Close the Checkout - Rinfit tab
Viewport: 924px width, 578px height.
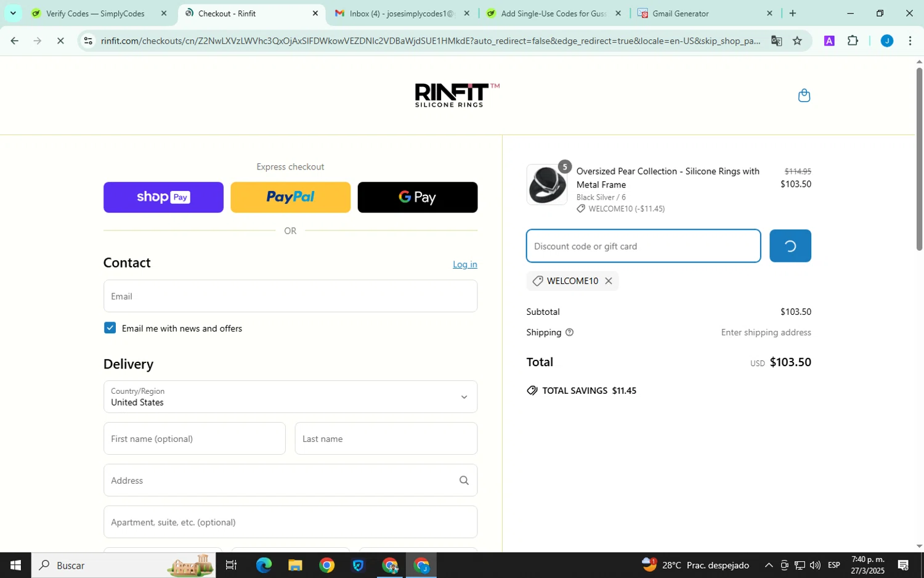315,13
